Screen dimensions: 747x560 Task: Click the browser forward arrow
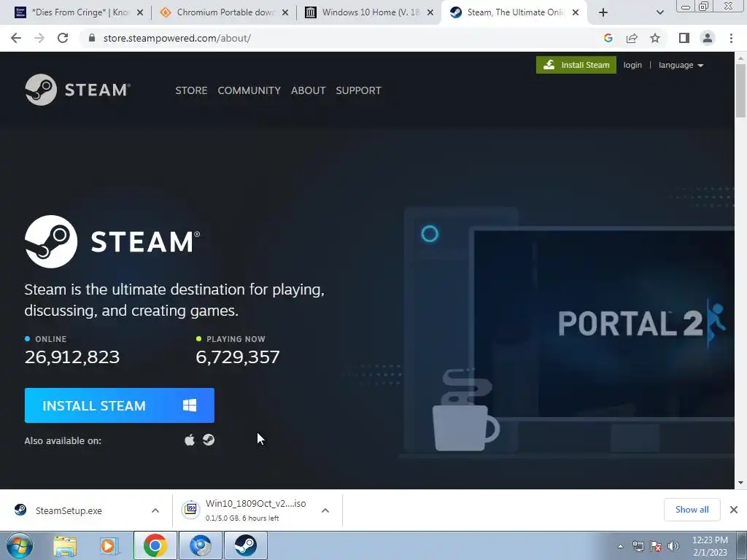pos(39,38)
